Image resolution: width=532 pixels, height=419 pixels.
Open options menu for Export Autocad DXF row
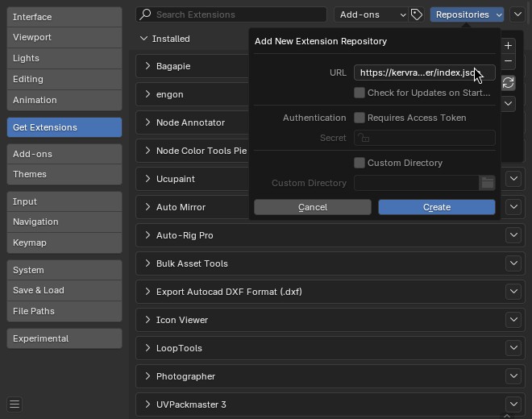point(513,292)
